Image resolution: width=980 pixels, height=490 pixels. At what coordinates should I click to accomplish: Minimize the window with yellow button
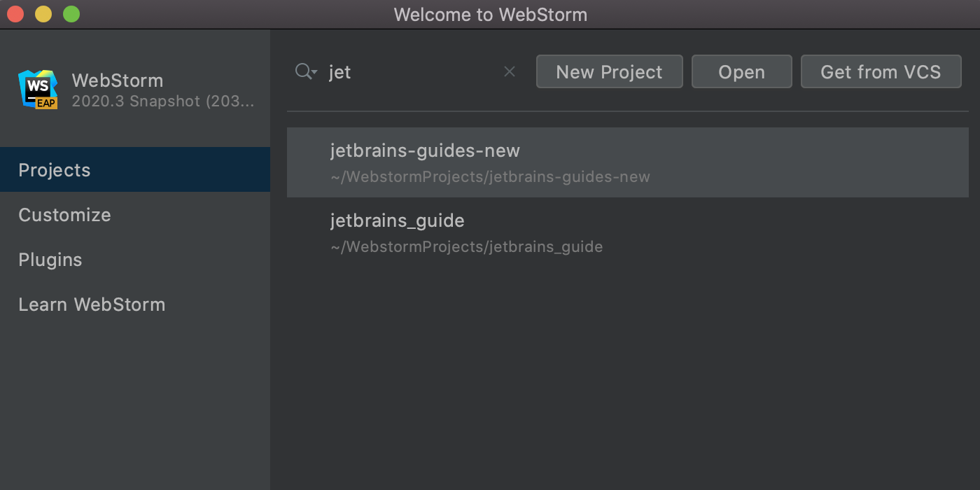[43, 14]
